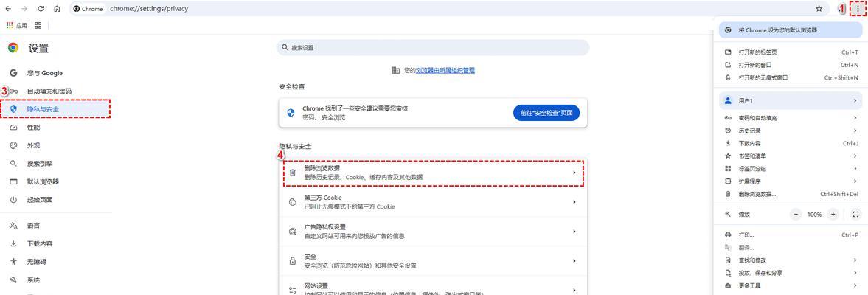Expand the 安全 row arrow

(x=574, y=260)
